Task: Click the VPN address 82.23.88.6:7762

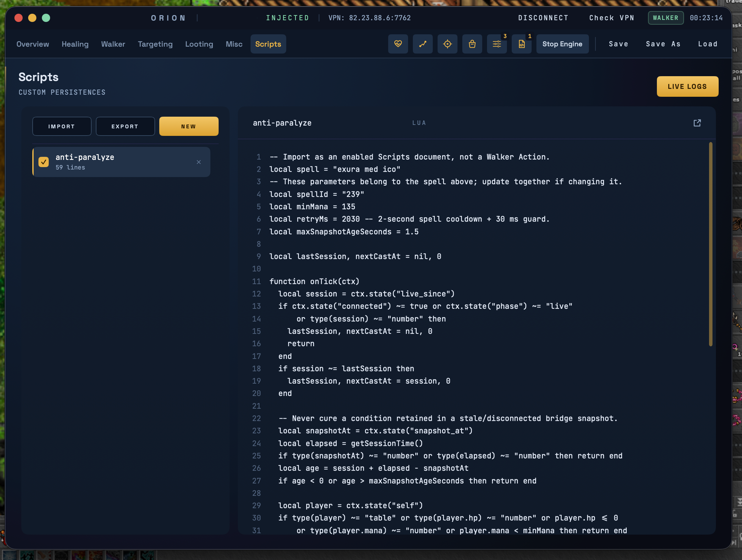Action: click(x=380, y=18)
